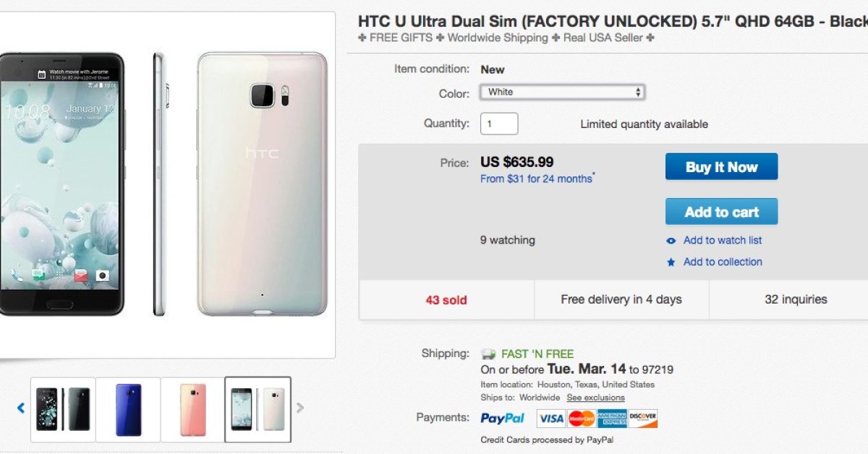Show next thumbnails with right arrow
This screenshot has height=454, width=868.
coord(300,408)
